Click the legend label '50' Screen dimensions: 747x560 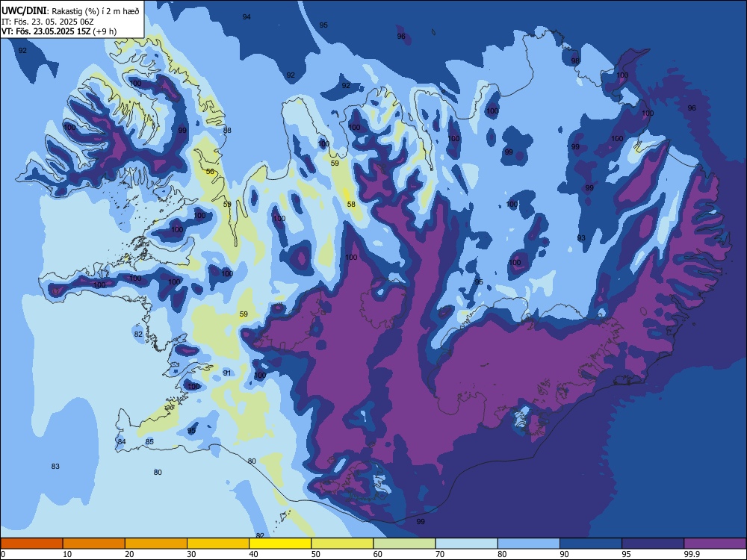coord(316,554)
